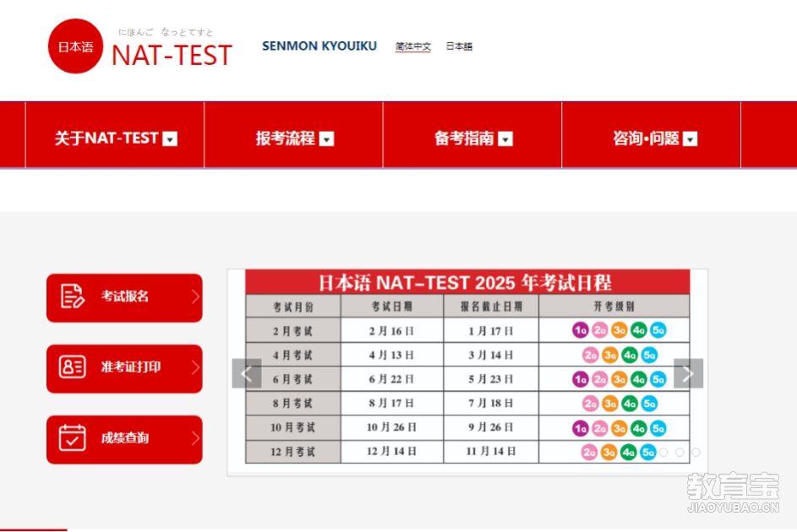
Task: Go to the previous carousel slide
Action: [x=247, y=373]
